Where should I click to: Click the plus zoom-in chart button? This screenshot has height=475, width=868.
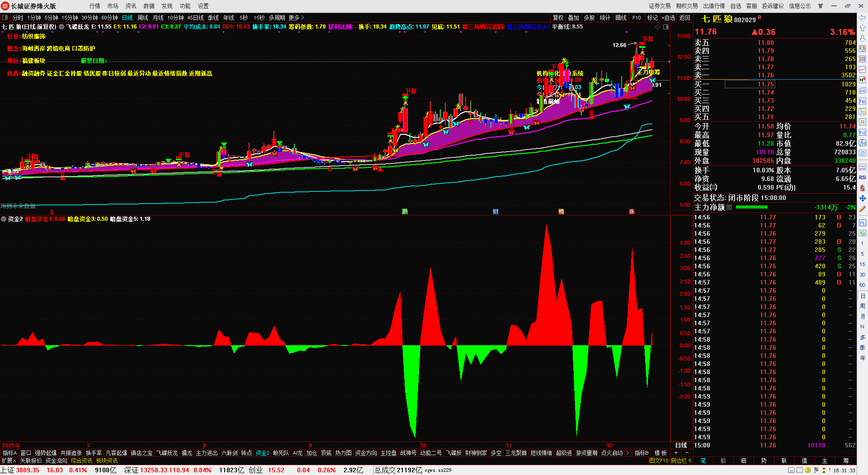pyautogui.click(x=676, y=453)
